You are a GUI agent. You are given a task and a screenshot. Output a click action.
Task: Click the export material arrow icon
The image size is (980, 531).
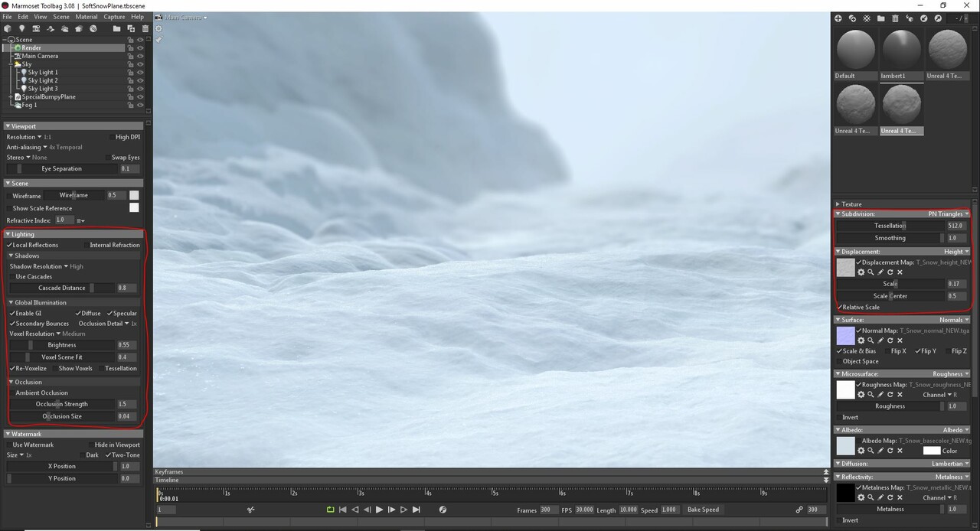(x=938, y=18)
